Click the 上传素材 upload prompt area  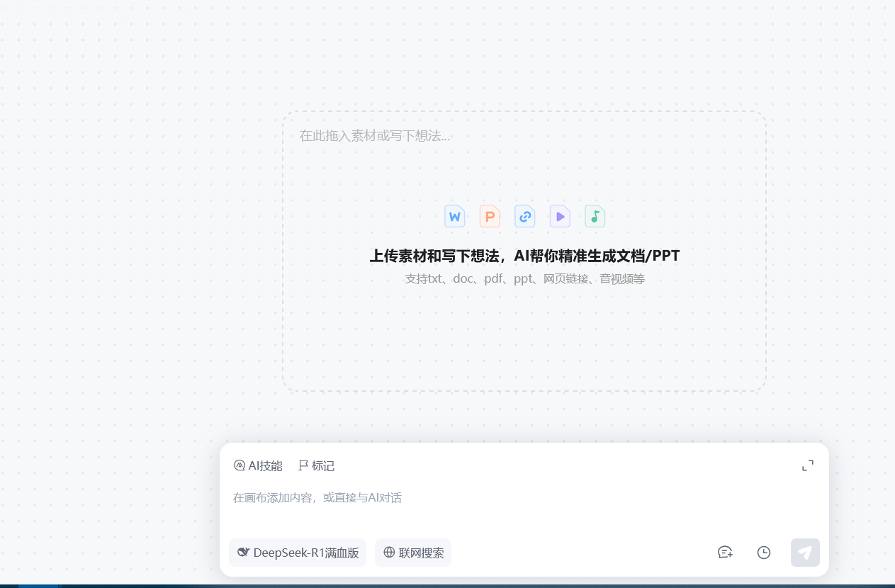524,256
